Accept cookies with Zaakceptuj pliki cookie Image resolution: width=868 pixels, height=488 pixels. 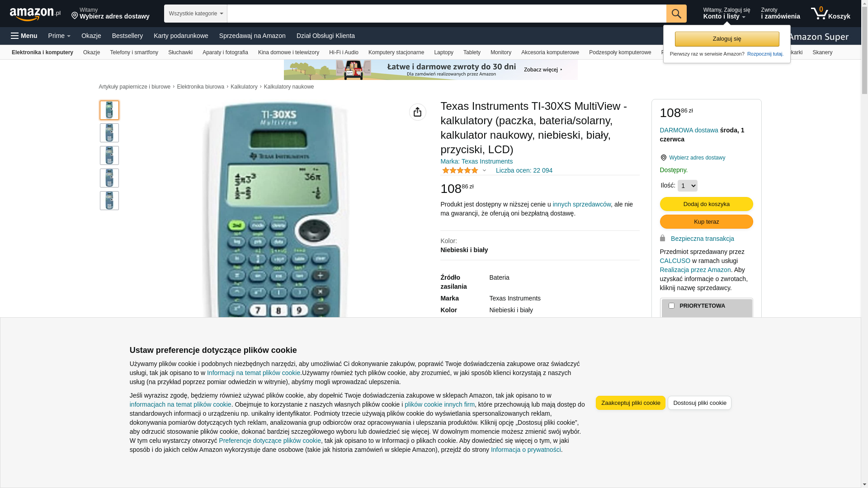pyautogui.click(x=630, y=403)
